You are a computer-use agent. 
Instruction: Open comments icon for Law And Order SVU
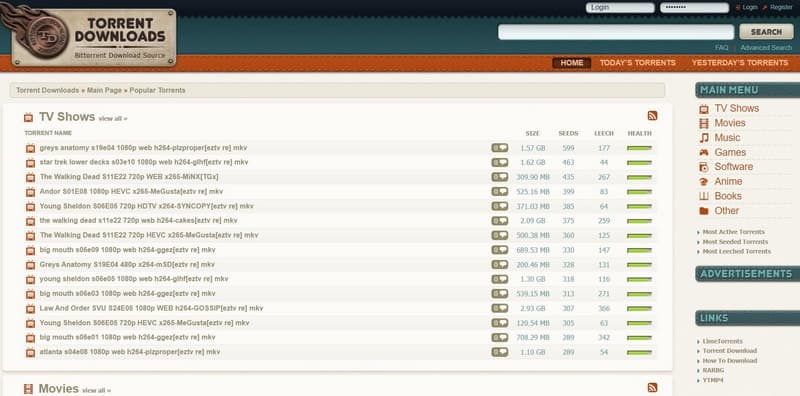point(499,308)
